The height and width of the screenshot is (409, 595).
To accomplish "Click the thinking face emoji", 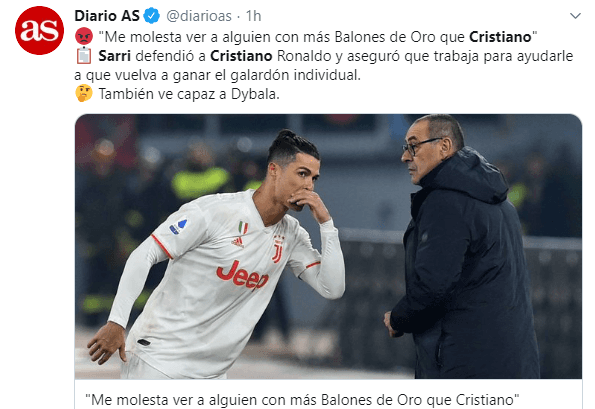I will coord(84,93).
